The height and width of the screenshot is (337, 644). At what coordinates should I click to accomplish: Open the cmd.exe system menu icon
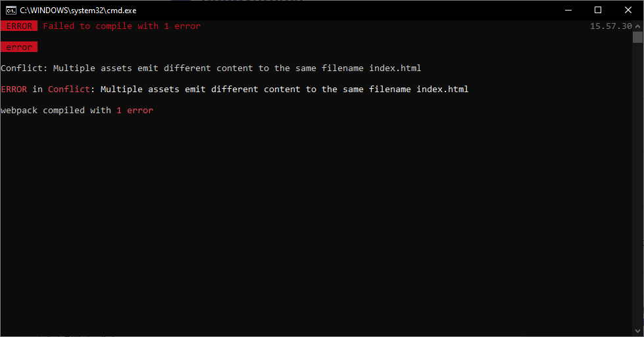11,11
